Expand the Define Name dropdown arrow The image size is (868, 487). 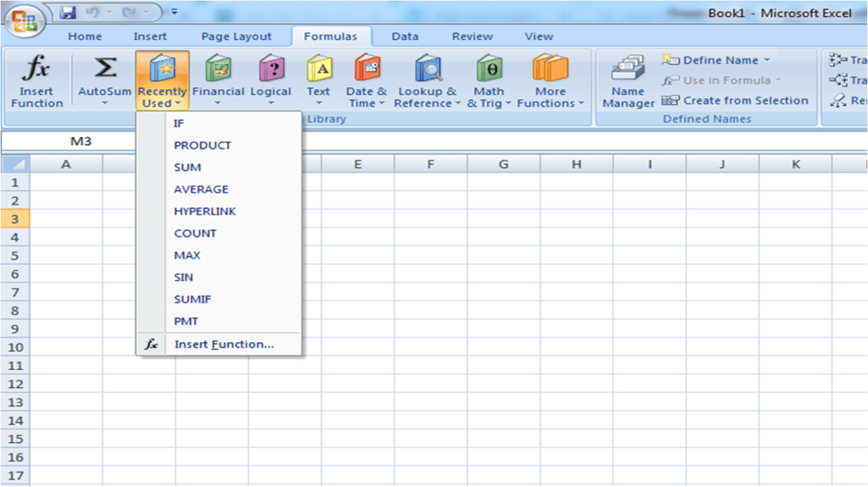point(766,60)
